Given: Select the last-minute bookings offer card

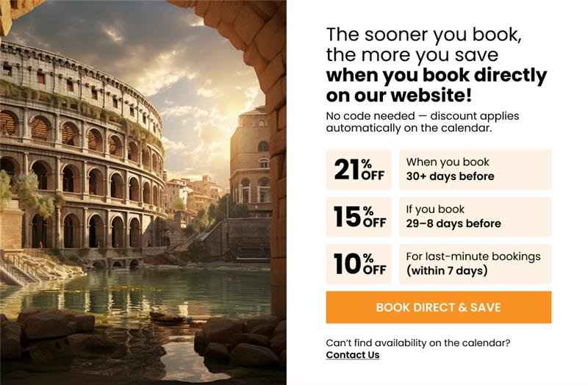Looking at the screenshot, I should click(475, 264).
